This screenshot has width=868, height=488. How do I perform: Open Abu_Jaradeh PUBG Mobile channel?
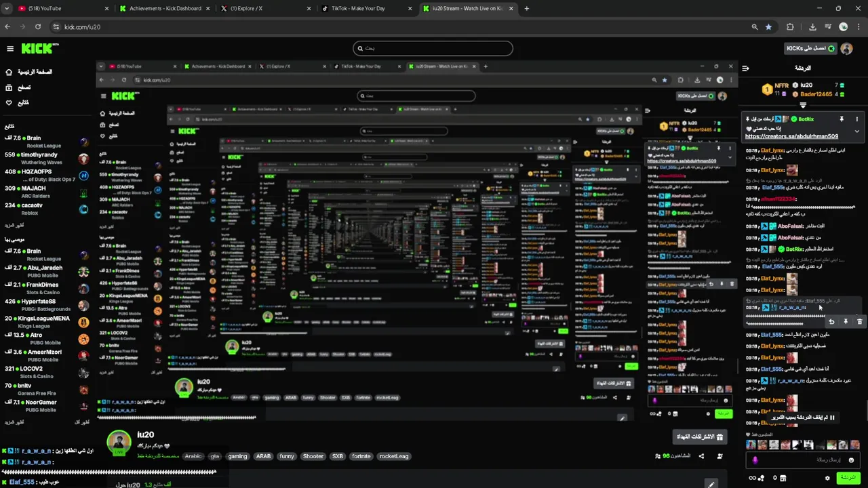[46, 271]
